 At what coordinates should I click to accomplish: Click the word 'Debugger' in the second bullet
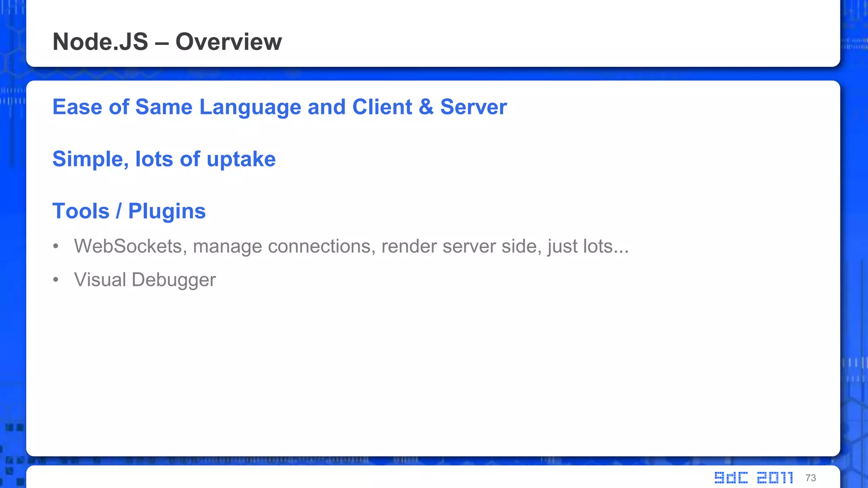(x=174, y=280)
